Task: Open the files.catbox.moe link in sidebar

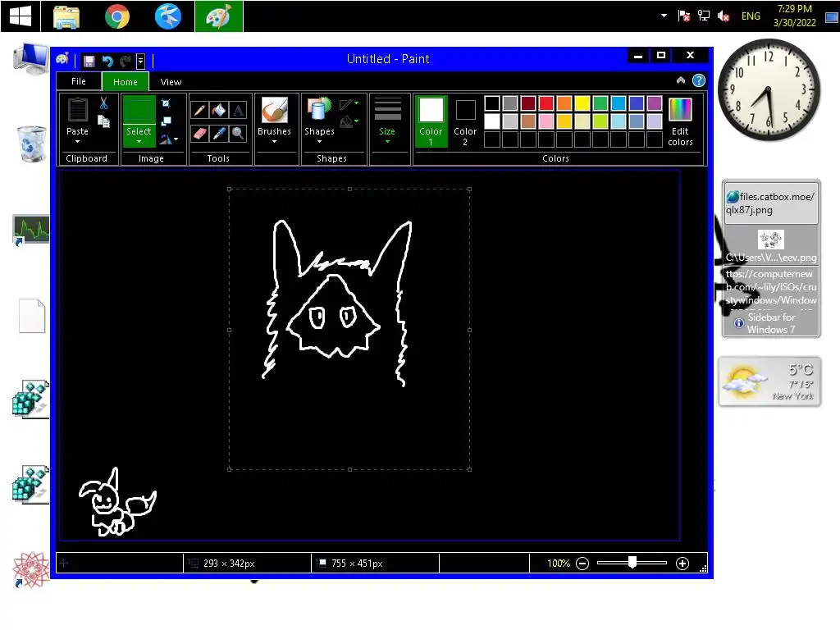Action: [770, 203]
